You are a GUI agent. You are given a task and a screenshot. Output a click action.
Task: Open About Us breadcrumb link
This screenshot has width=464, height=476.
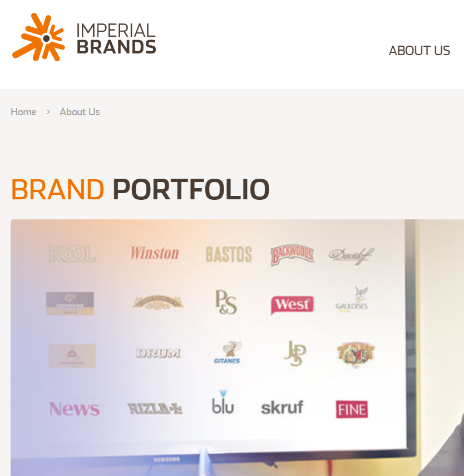tap(80, 112)
